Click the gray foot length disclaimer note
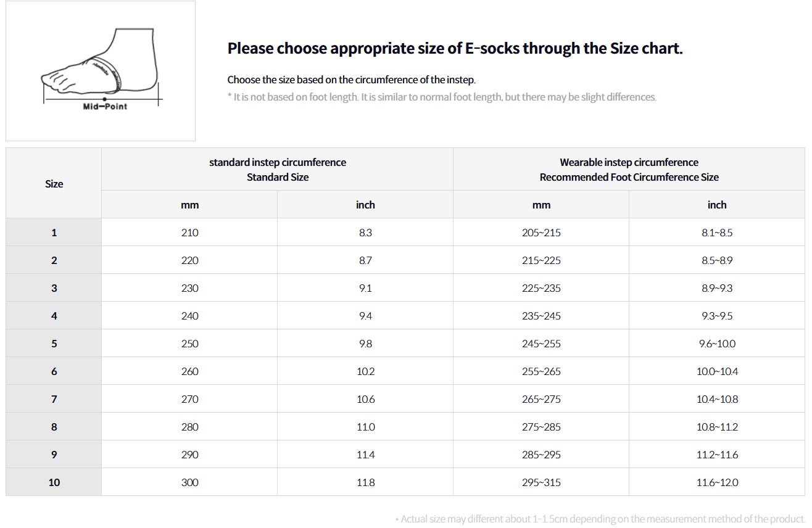Image resolution: width=812 pixels, height=528 pixels. [x=442, y=97]
